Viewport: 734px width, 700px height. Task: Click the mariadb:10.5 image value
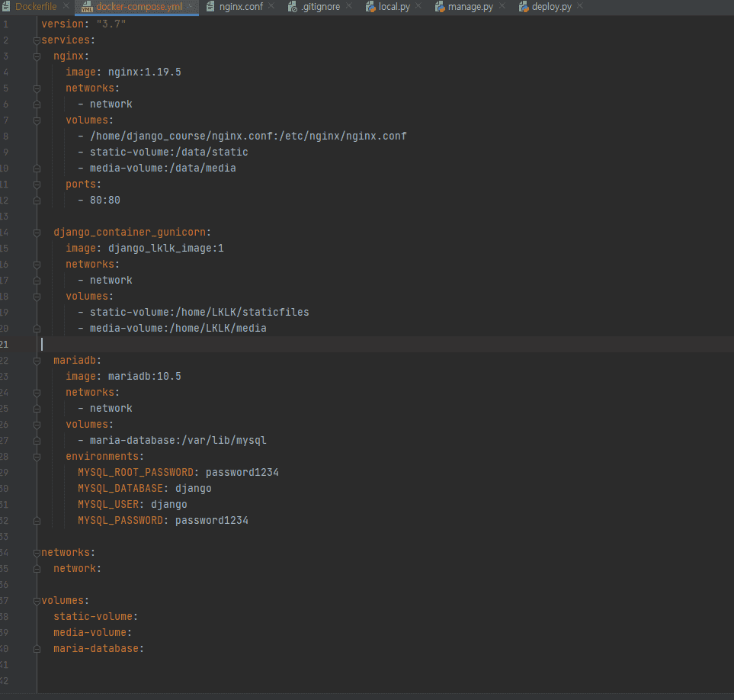145,377
